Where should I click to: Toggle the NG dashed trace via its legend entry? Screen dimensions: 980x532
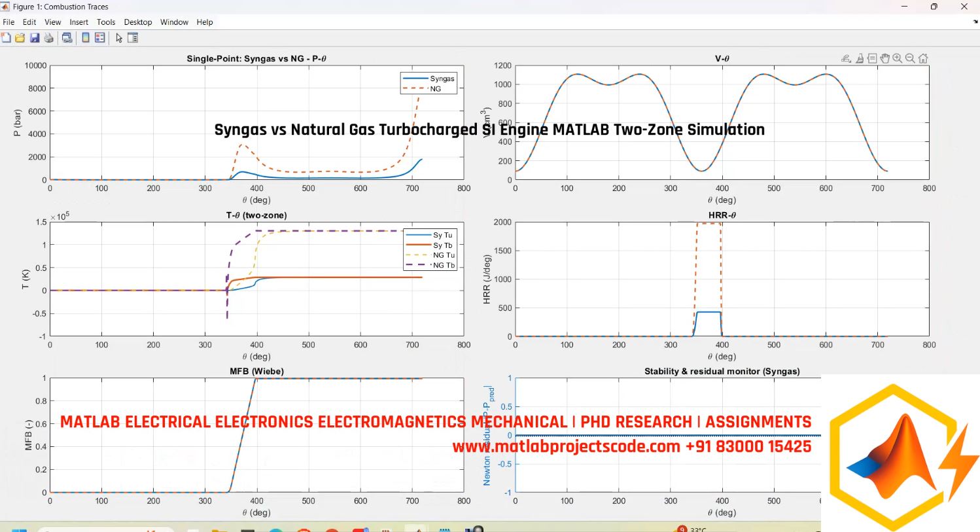[x=434, y=87]
